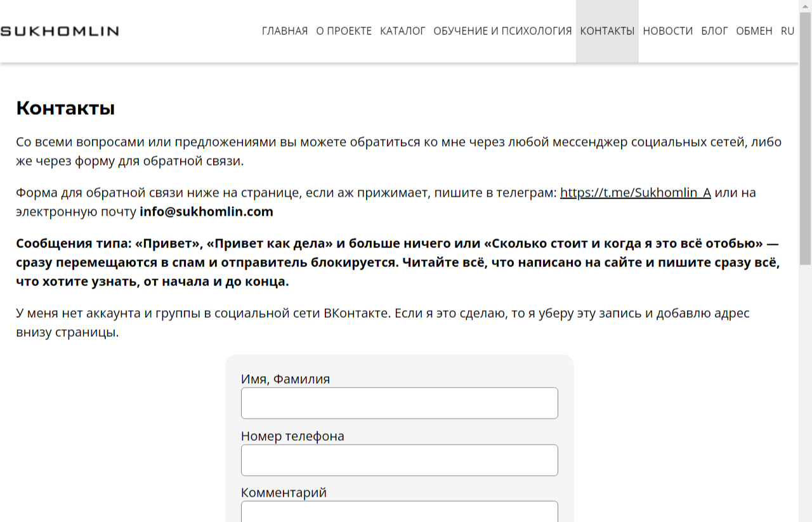Open the RU language selector

(787, 31)
